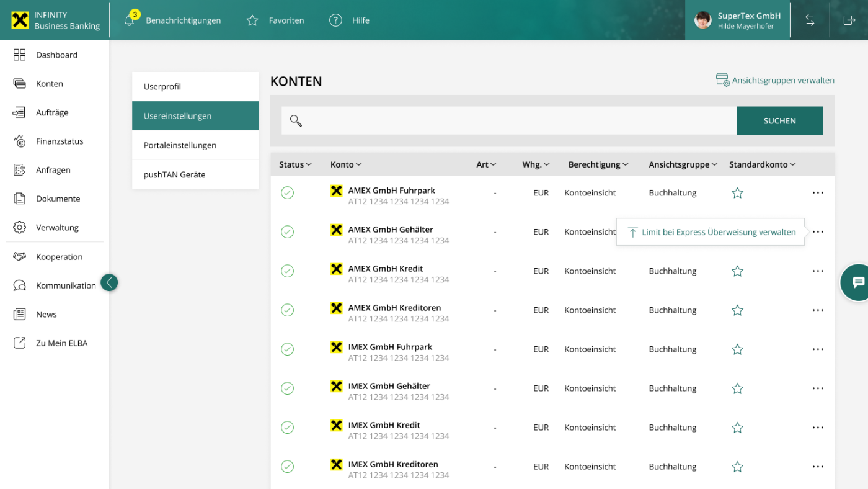The image size is (868, 489).
Task: Toggle Standardkonto star for IMEX GmbH Kredit
Action: pyautogui.click(x=737, y=428)
